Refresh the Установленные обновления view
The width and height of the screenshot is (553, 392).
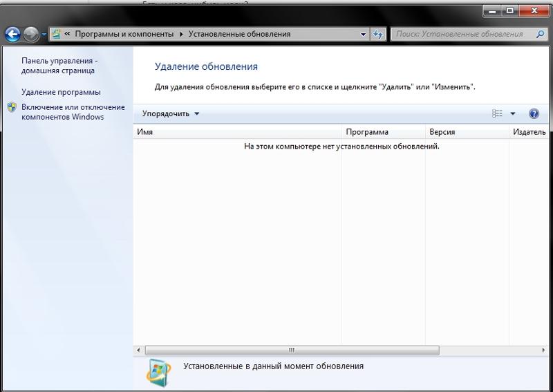point(377,35)
